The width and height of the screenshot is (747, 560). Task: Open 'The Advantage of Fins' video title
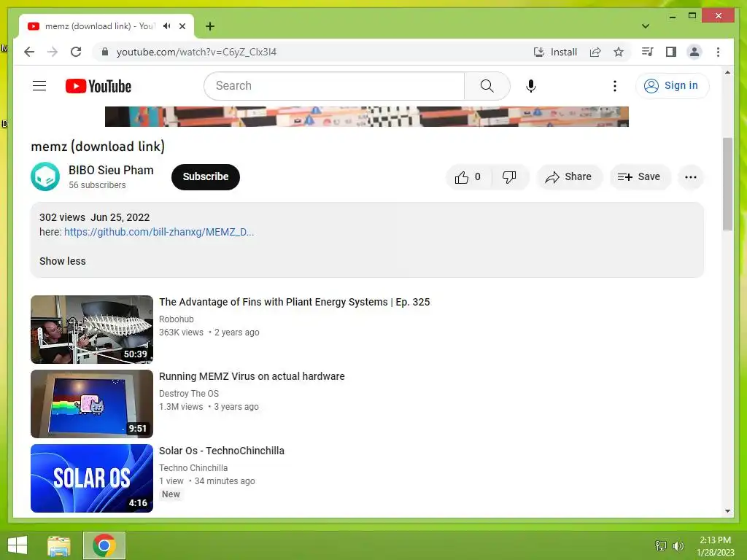pos(295,302)
